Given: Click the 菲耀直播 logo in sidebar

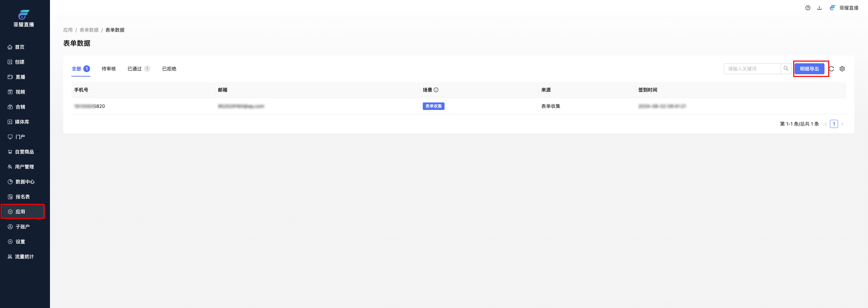Looking at the screenshot, I should pyautogui.click(x=23, y=18).
